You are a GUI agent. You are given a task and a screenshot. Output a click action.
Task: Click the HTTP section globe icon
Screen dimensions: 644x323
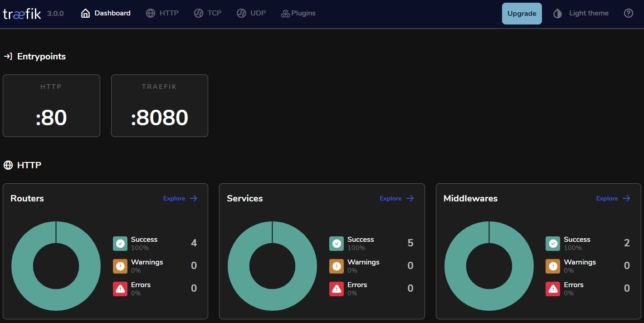8,166
